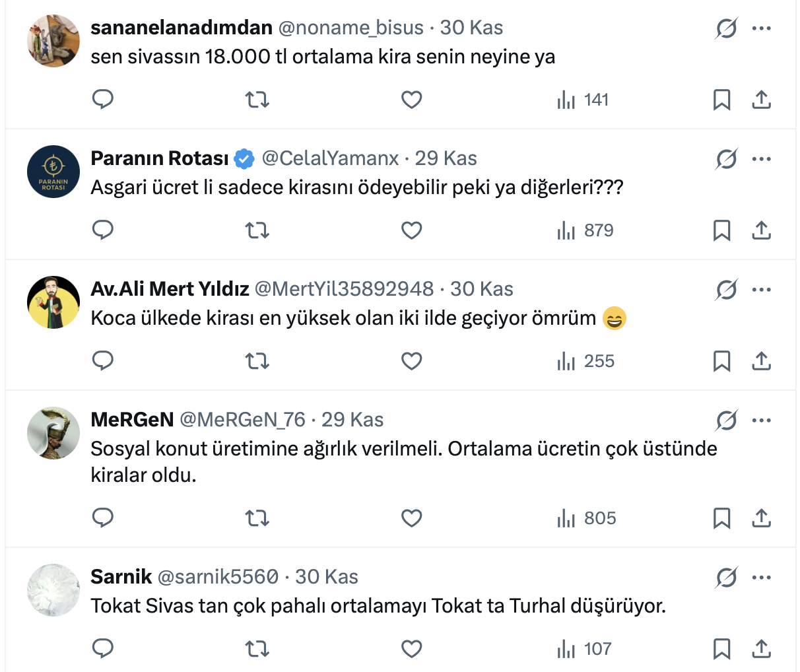Click MeRGeN display name
The height and width of the screenshot is (672, 800).
click(x=132, y=420)
